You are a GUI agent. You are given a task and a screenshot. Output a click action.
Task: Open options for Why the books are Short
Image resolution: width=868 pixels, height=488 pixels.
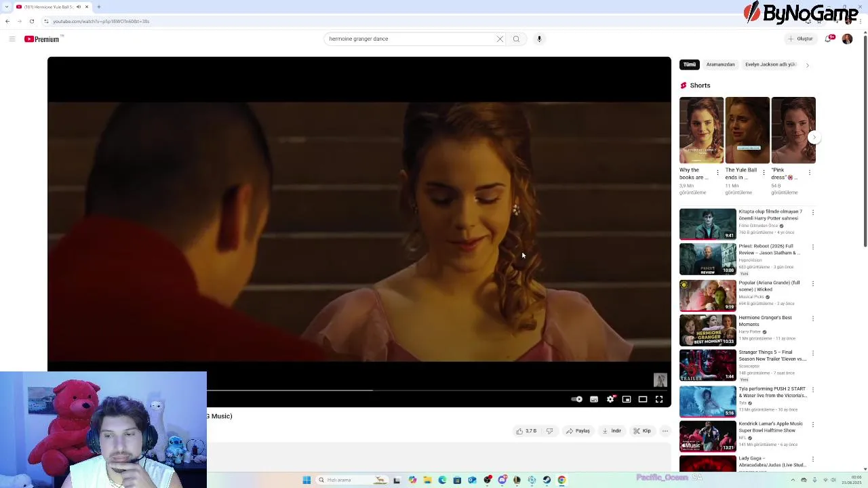click(717, 173)
